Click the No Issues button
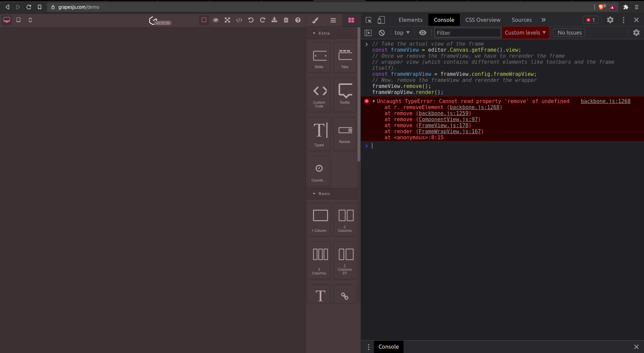Image resolution: width=644 pixels, height=353 pixels. click(569, 33)
